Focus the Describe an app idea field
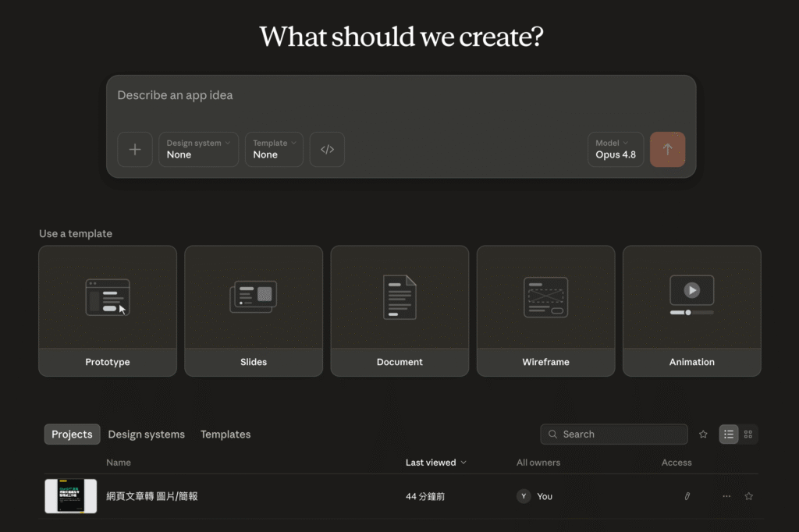This screenshot has width=799, height=532. [x=400, y=95]
